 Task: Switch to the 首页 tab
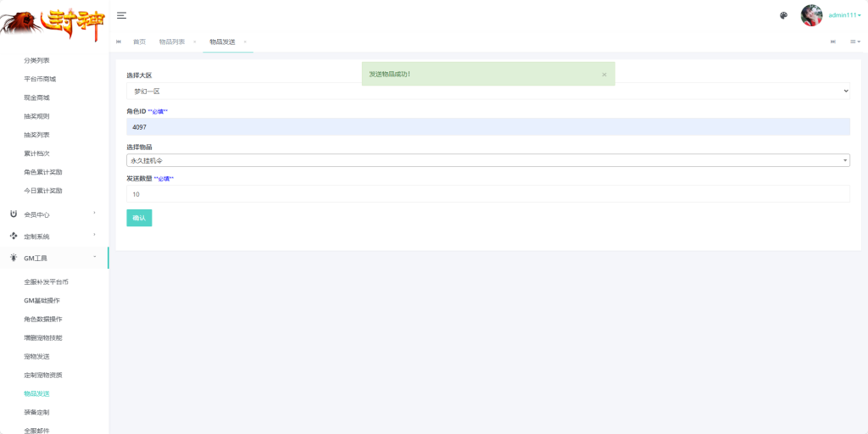coord(140,42)
